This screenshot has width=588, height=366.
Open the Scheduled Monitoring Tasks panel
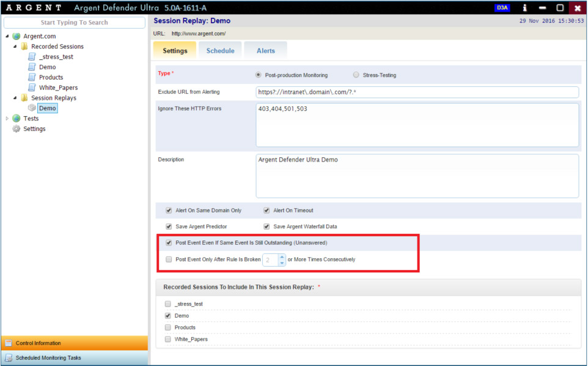(x=74, y=358)
